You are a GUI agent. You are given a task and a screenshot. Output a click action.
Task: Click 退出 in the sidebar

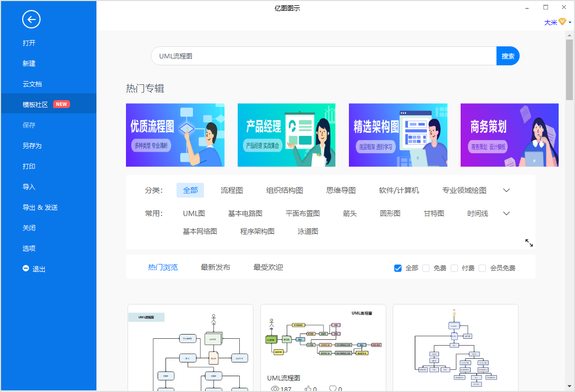coord(39,269)
